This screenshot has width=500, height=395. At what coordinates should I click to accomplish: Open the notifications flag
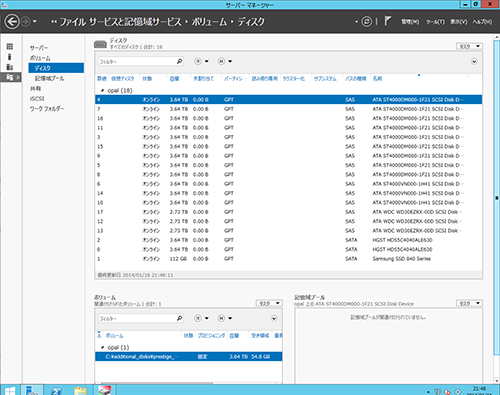[387, 21]
